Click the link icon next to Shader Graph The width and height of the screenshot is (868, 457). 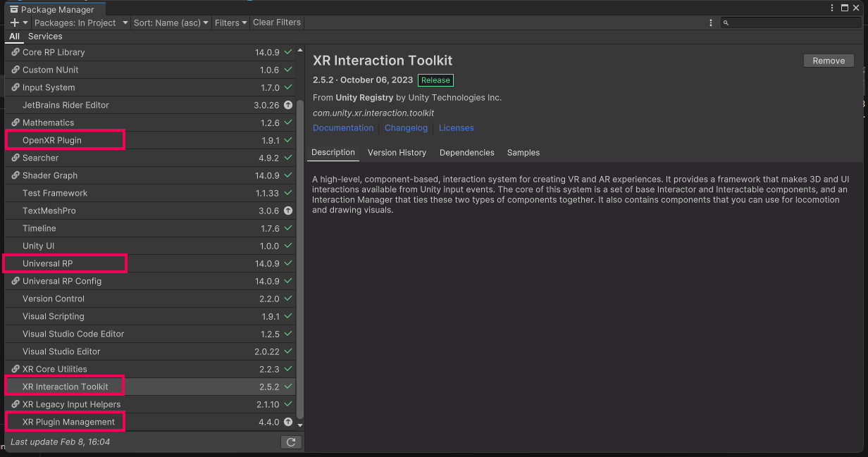click(x=15, y=175)
